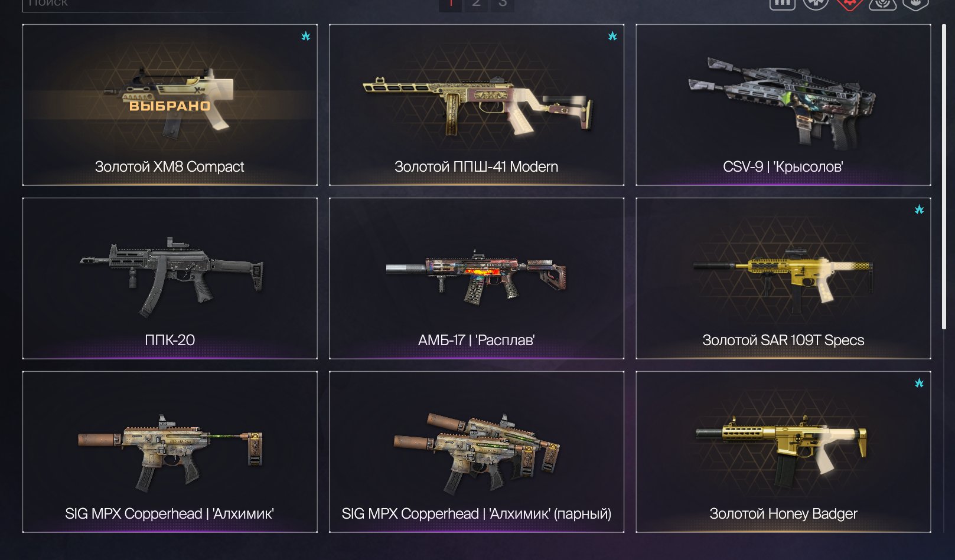Click the star badge on Золотой Honey Badger
This screenshot has height=560, width=955.
tap(919, 383)
